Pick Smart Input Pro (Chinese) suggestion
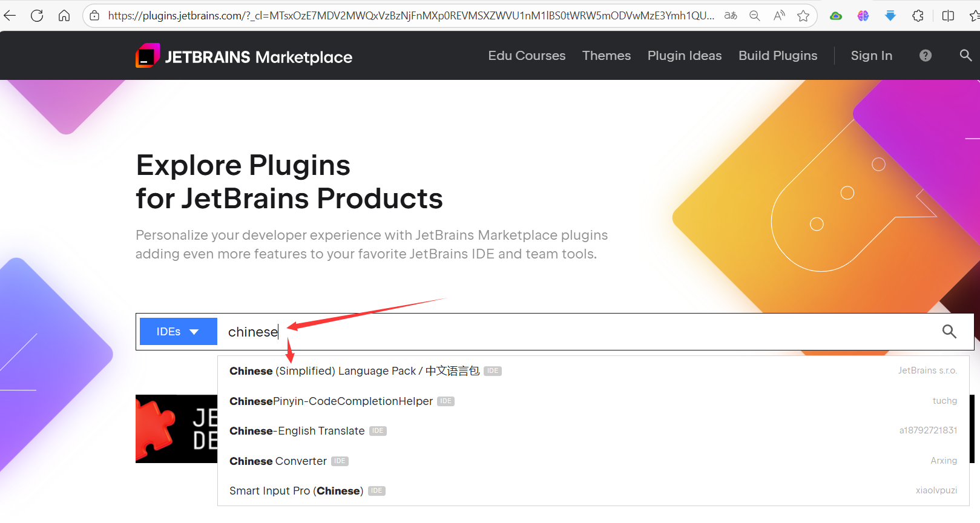This screenshot has width=980, height=523. [593, 491]
